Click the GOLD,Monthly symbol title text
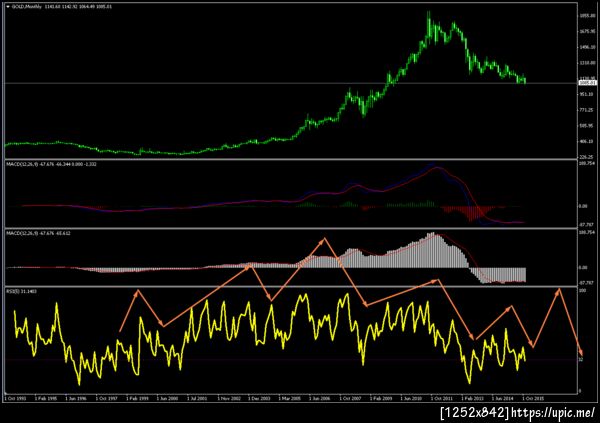 [26, 7]
